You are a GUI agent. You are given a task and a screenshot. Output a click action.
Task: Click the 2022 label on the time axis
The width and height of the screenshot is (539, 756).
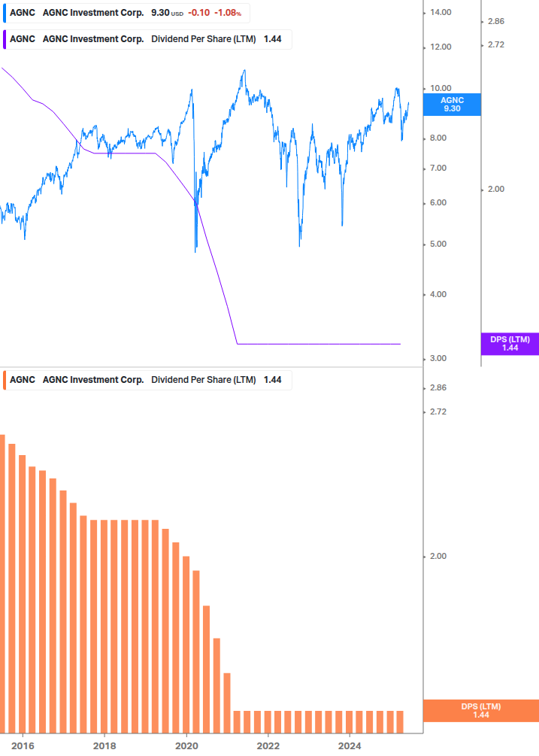(x=268, y=746)
